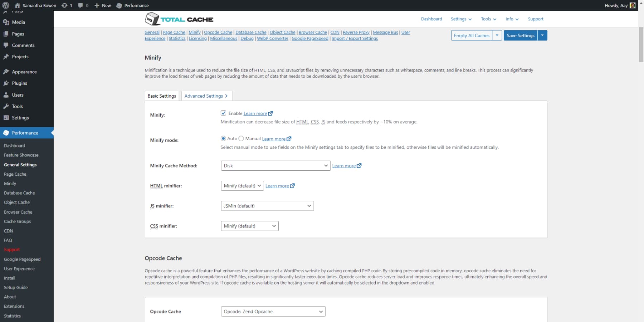Uncheck the Minify Enable checkbox
644x322 pixels.
pos(224,113)
